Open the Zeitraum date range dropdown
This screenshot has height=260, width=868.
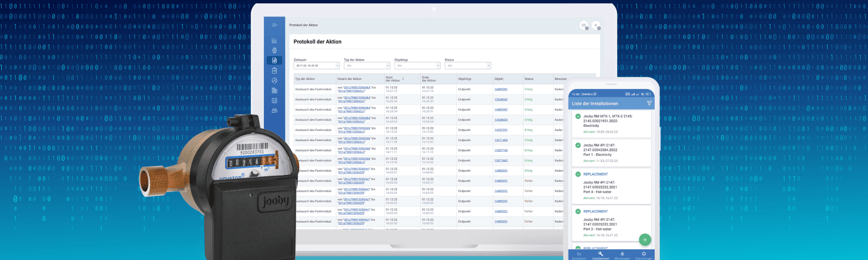[317, 66]
